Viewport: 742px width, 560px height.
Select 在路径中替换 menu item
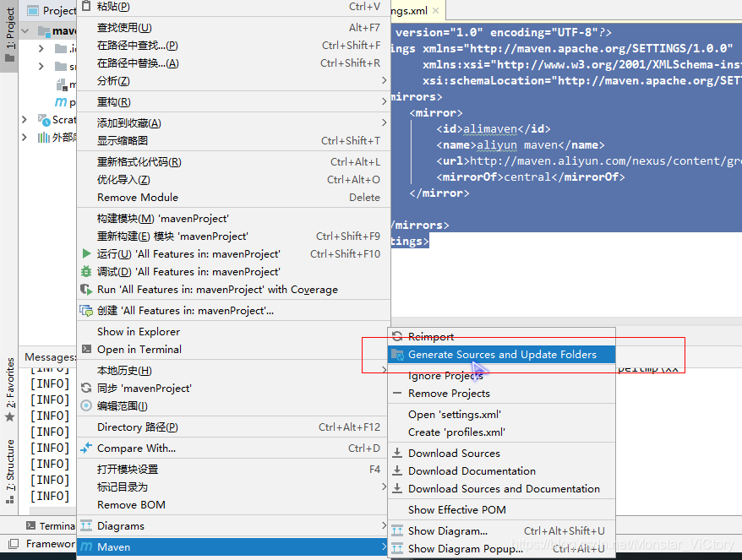tap(234, 63)
